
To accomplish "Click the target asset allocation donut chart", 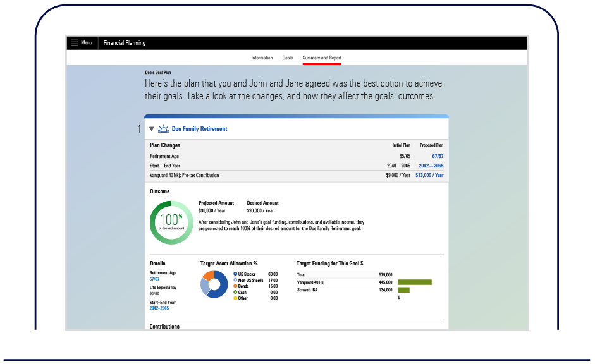I will 214,284.
